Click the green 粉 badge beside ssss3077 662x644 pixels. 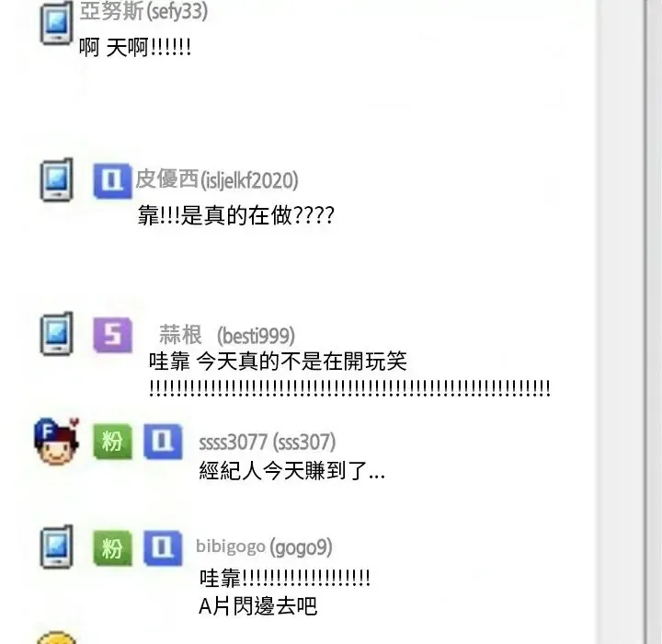(x=112, y=442)
